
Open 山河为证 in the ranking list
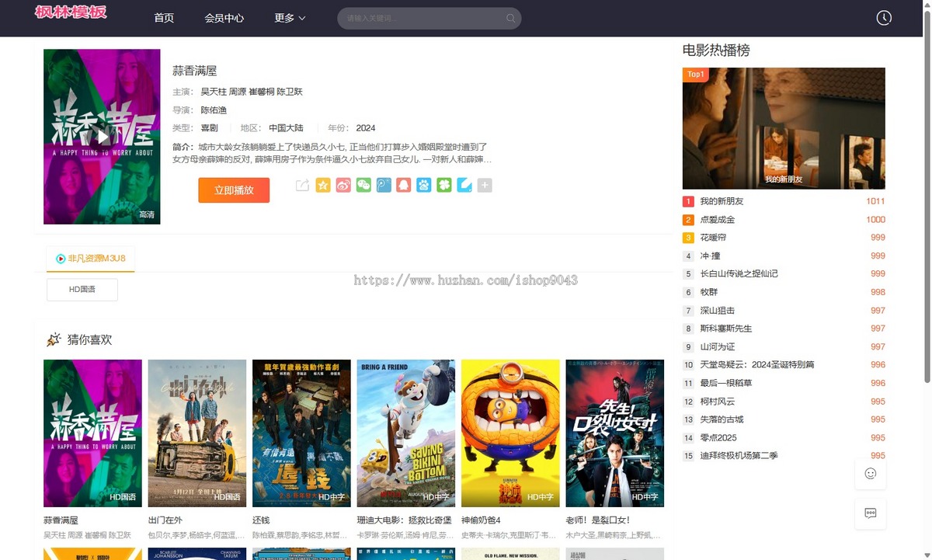click(x=718, y=346)
